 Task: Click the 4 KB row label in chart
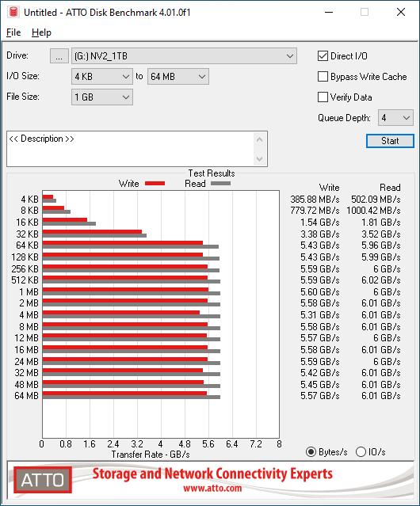pyautogui.click(x=29, y=199)
